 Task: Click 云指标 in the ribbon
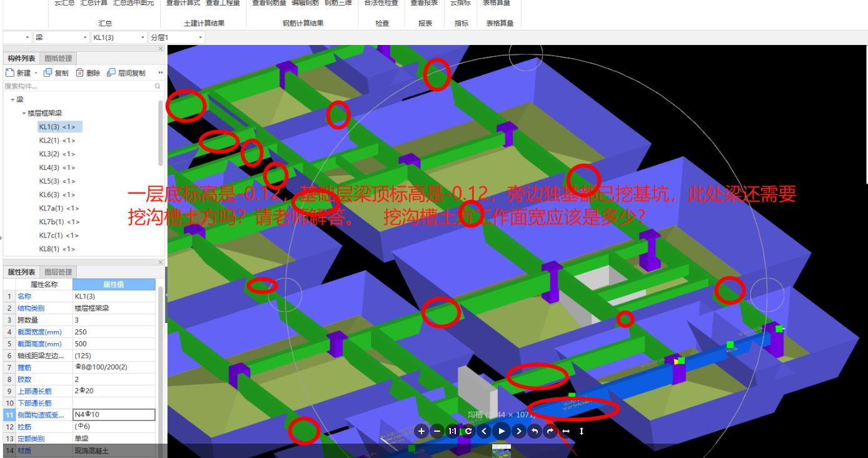[460, 3]
